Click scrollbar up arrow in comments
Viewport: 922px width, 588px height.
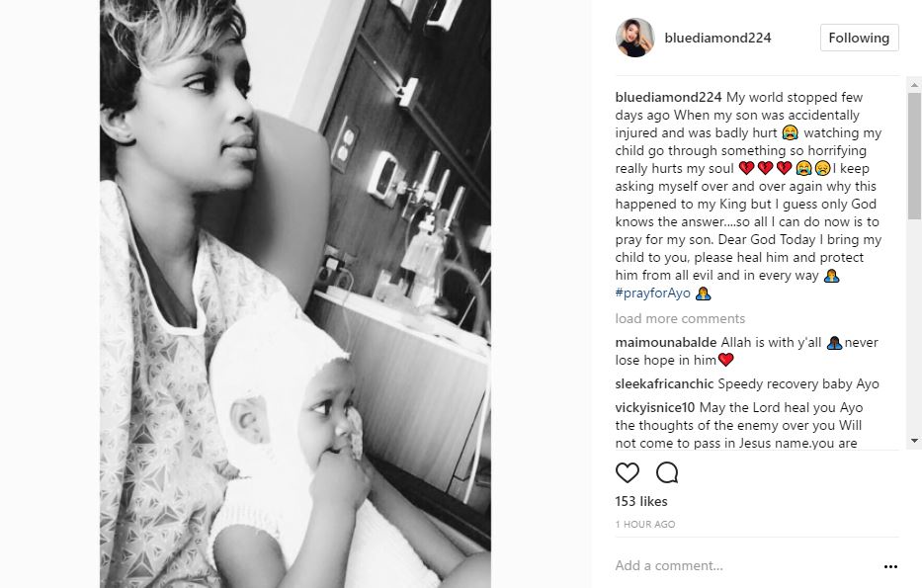(x=914, y=85)
